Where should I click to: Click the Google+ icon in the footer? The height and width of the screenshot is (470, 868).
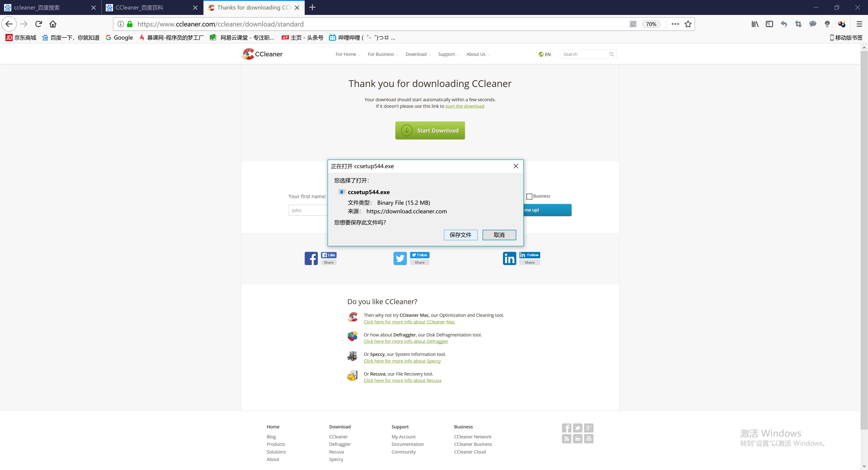pos(589,428)
